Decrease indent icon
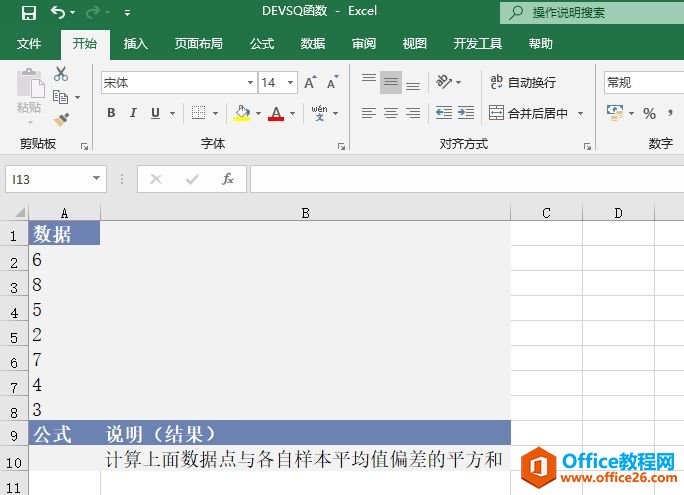The width and height of the screenshot is (684, 495). tap(444, 113)
